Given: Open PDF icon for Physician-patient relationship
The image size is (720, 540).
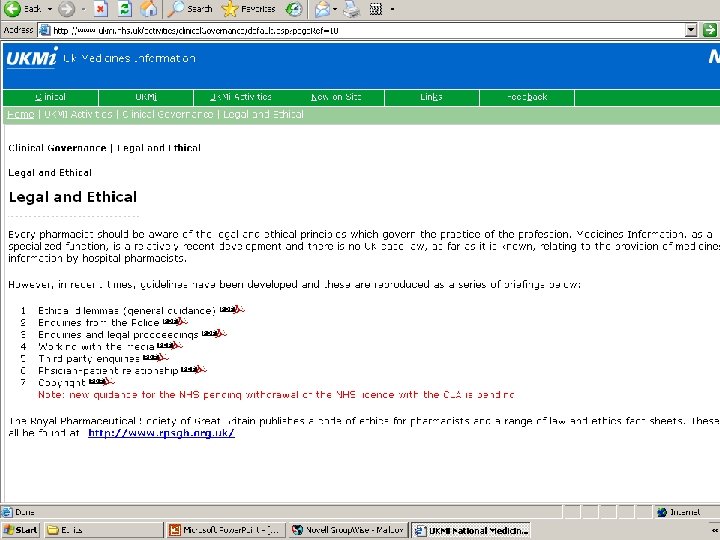Looking at the screenshot, I should tap(194, 369).
